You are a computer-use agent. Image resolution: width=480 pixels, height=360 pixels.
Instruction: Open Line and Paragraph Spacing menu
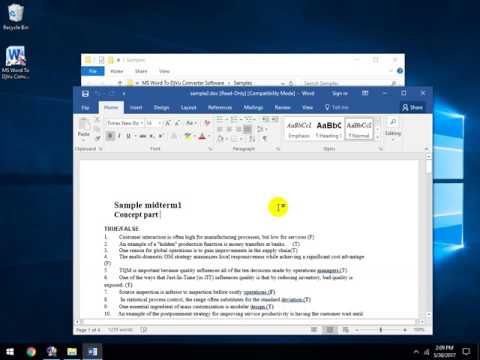(261, 129)
